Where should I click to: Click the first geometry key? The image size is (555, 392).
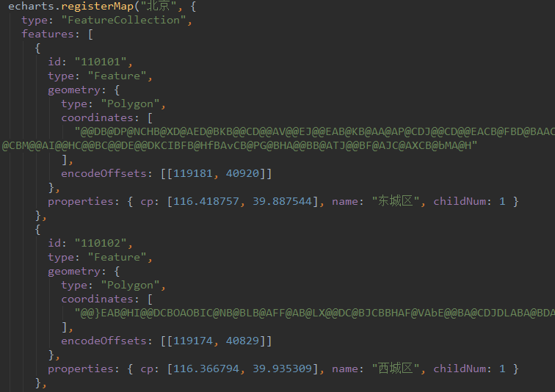point(74,90)
